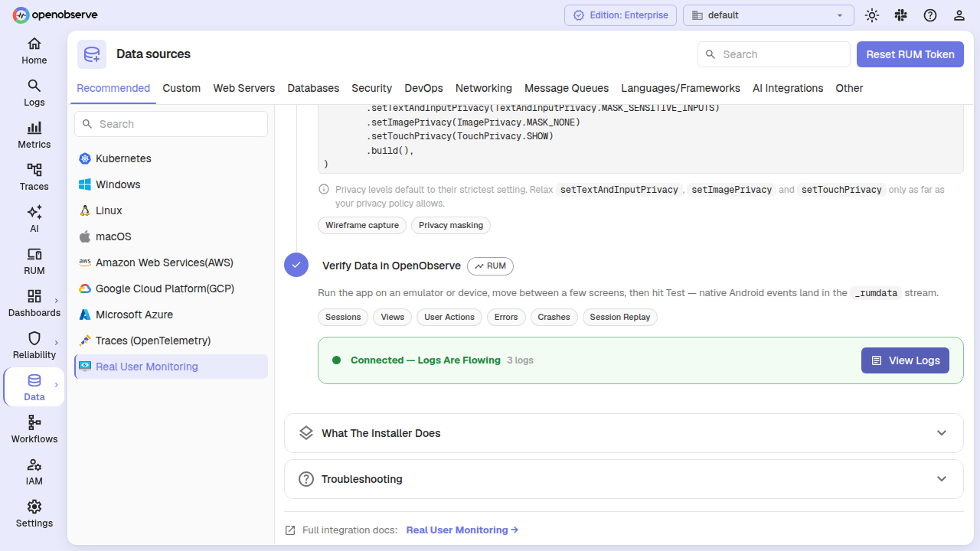
Task: Click the Verify Data step checkmark circle
Action: pyautogui.click(x=296, y=265)
